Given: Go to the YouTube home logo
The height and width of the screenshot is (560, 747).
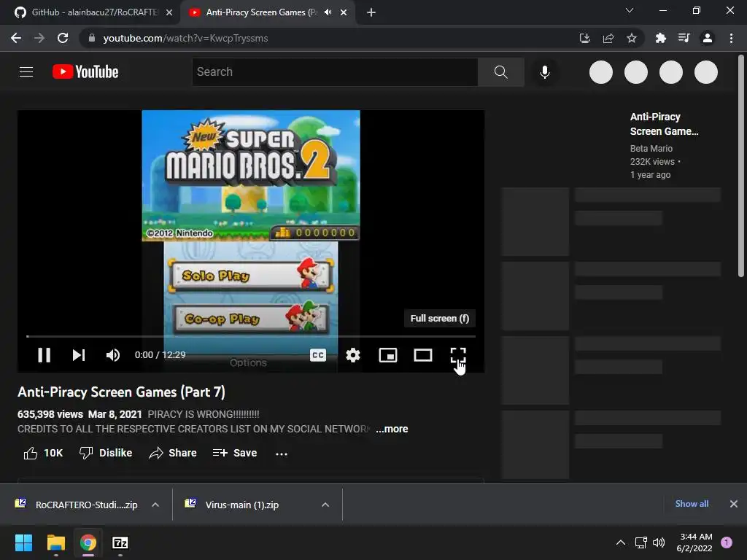Looking at the screenshot, I should point(85,72).
